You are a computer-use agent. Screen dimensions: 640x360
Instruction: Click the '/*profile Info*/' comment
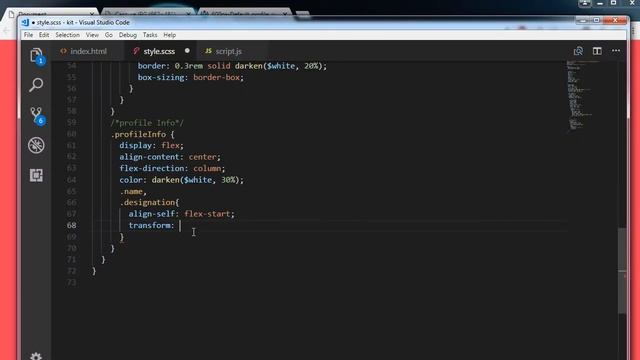[x=147, y=123]
